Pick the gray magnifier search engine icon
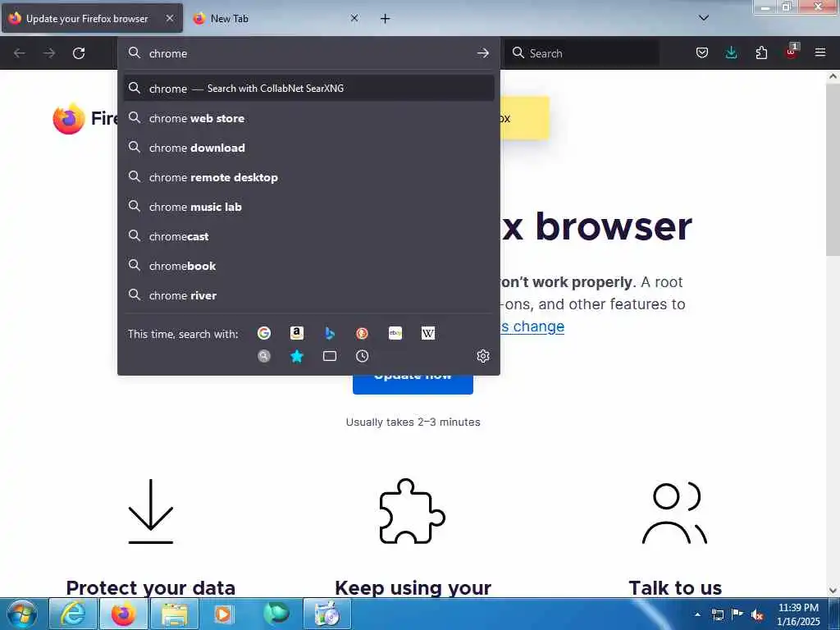This screenshot has width=840, height=630. point(264,356)
